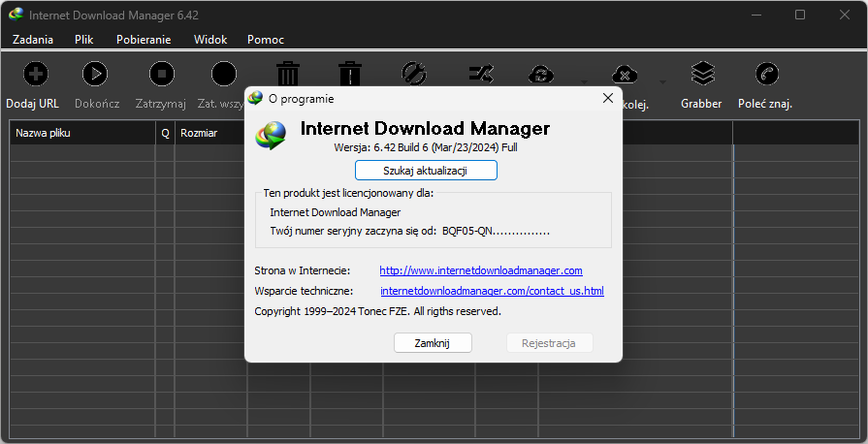Click the Wersja 6.42 Build 6 text

pos(426,147)
